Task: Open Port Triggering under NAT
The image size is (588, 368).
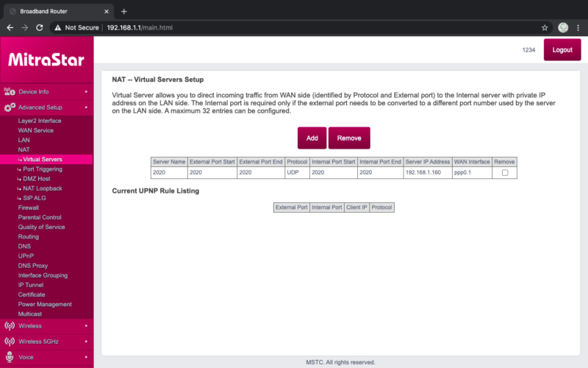Action: pyautogui.click(x=43, y=169)
